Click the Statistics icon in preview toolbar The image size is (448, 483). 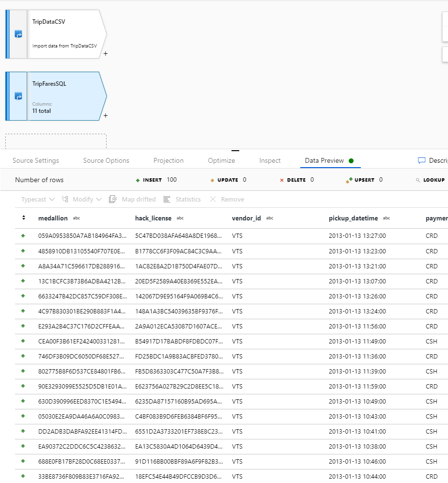pos(167,199)
